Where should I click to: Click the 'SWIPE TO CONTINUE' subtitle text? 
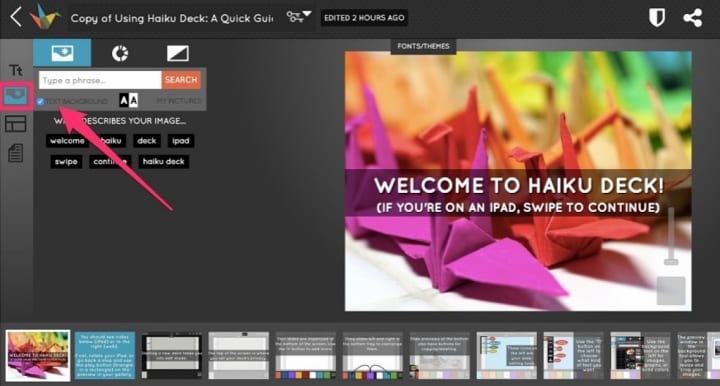click(x=591, y=207)
